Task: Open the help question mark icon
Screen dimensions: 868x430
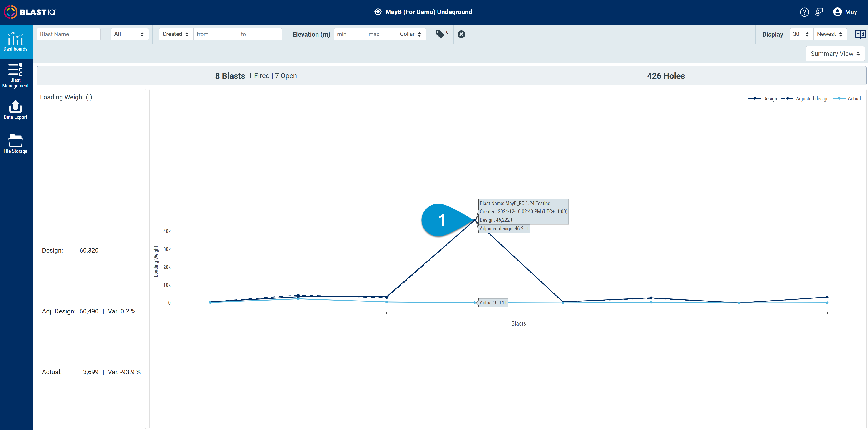Action: coord(804,12)
